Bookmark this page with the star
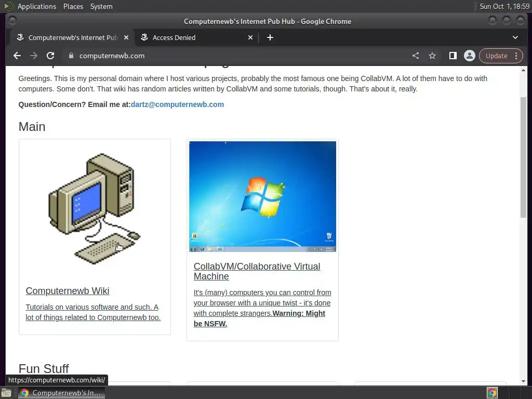The width and height of the screenshot is (532, 399). (432, 56)
